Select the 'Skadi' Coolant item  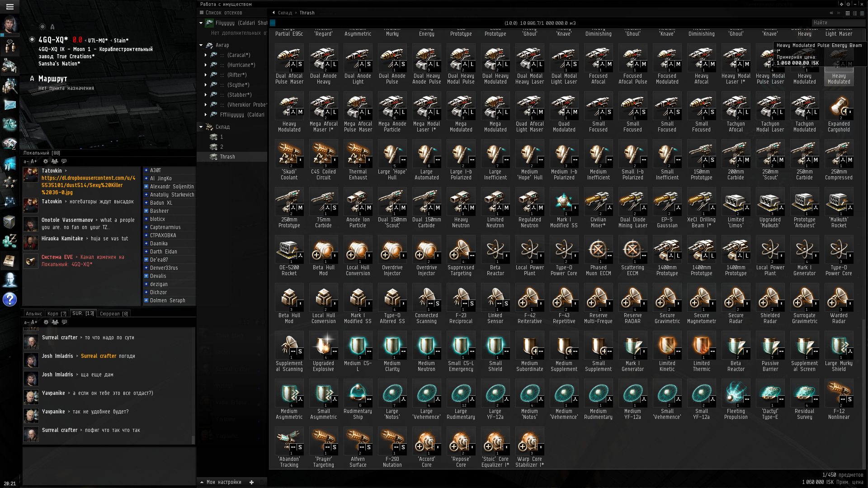[x=289, y=160]
